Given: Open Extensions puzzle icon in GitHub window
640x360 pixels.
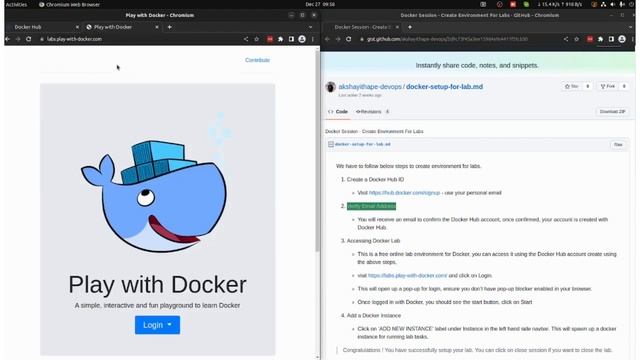Looking at the screenshot, I should (x=600, y=39).
